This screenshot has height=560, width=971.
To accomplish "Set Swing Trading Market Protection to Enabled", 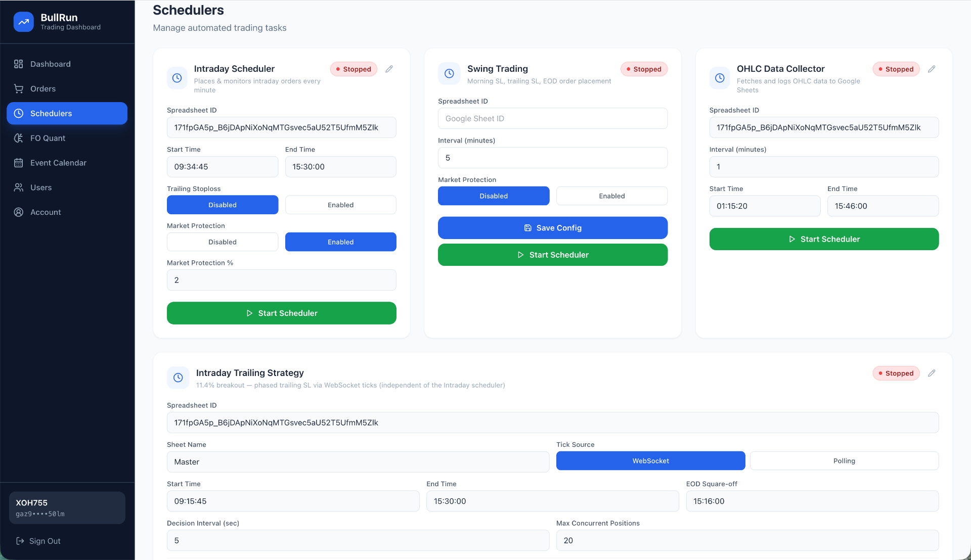I will (612, 196).
